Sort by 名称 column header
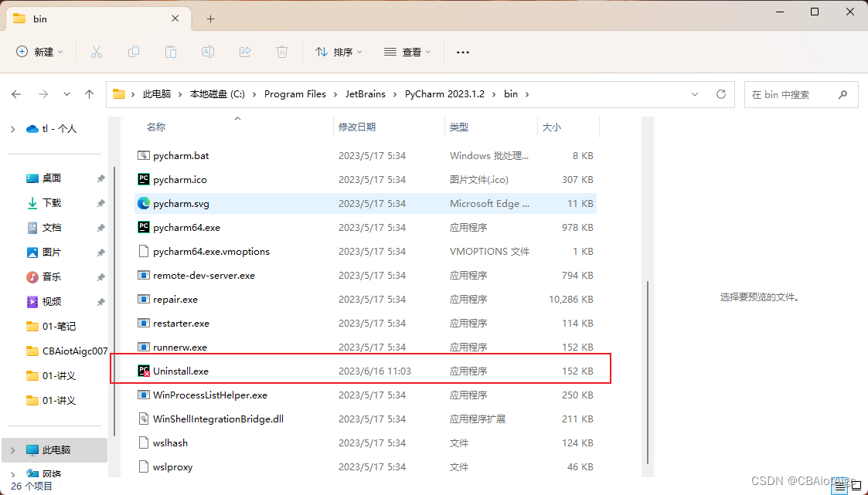868x495 pixels. (x=156, y=127)
